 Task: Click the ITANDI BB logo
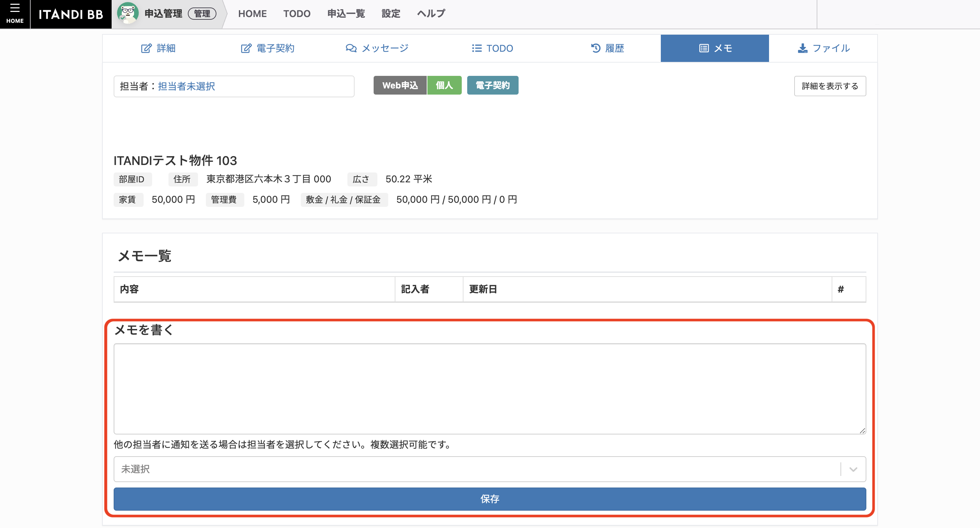point(71,14)
